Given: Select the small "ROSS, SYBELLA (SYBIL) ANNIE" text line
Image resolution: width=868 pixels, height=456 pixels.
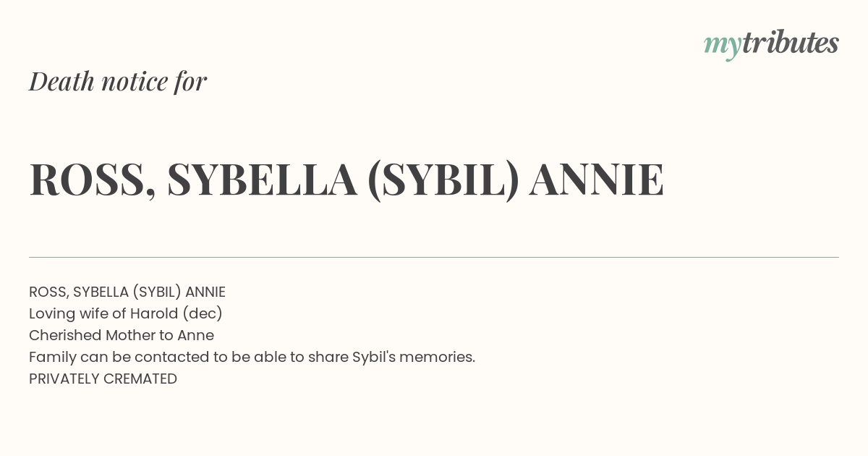Looking at the screenshot, I should pos(127,292).
